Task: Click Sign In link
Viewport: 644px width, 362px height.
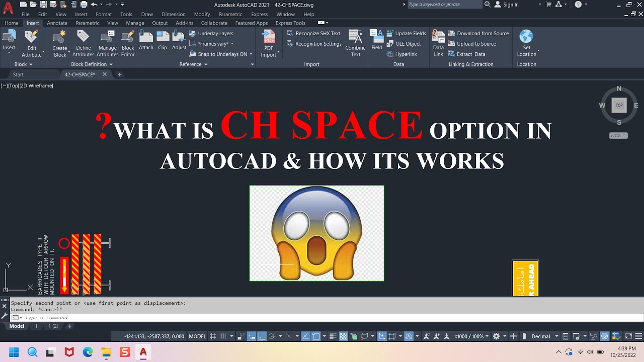Action: click(x=511, y=5)
